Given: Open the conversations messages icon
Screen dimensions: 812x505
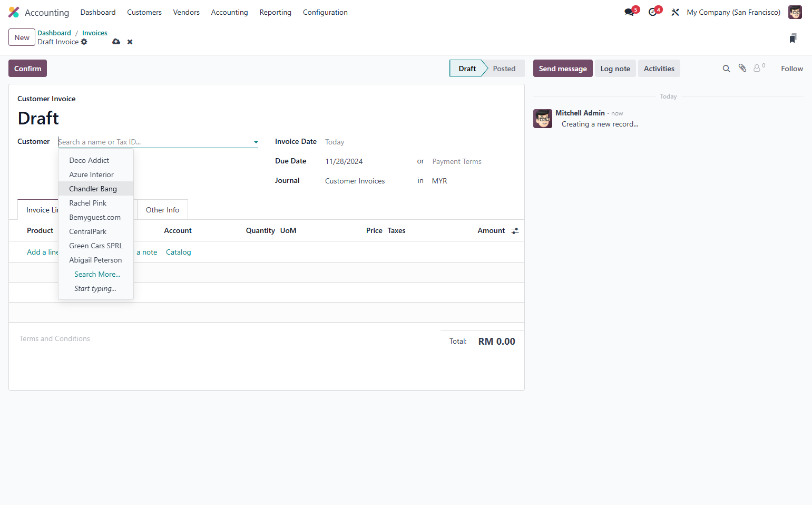Looking at the screenshot, I should [629, 12].
